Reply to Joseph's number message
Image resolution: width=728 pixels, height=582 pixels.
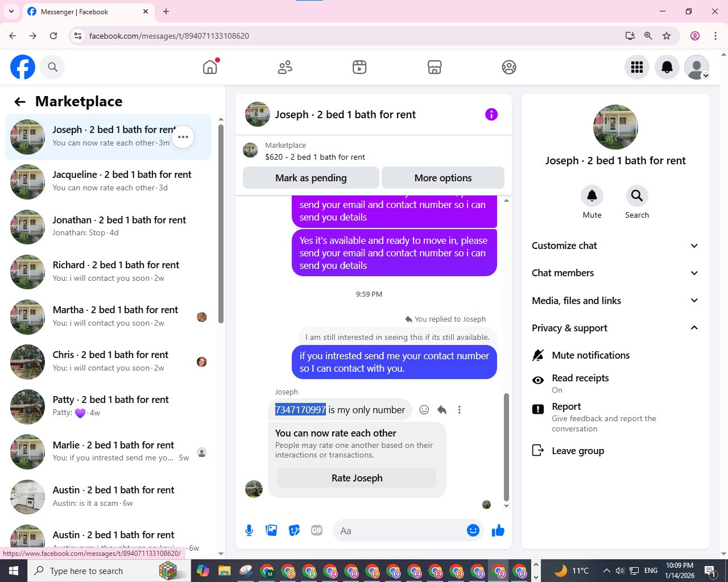pos(442,410)
